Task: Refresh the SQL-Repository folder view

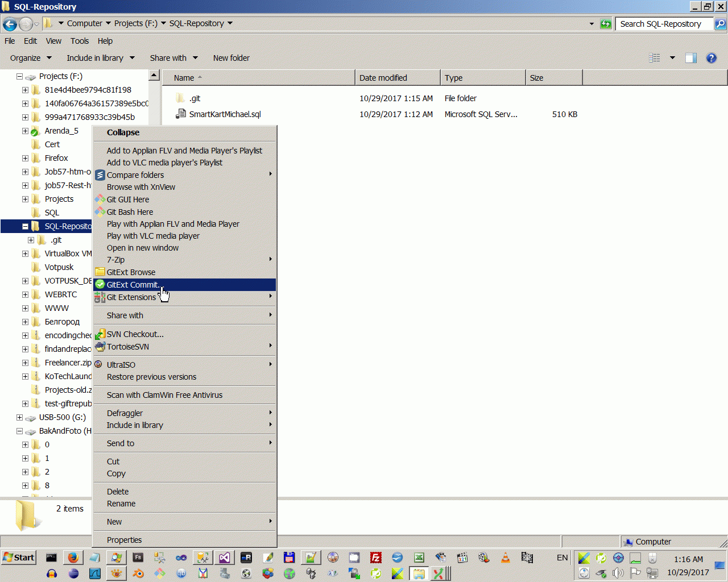Action: tap(606, 24)
